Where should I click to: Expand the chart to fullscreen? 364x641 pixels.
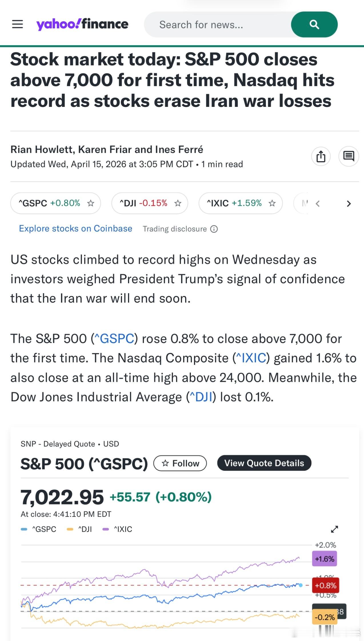334,529
